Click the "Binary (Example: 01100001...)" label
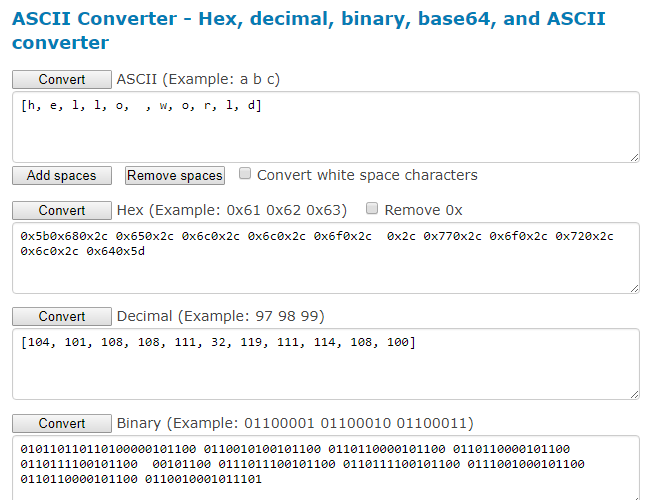 point(295,422)
